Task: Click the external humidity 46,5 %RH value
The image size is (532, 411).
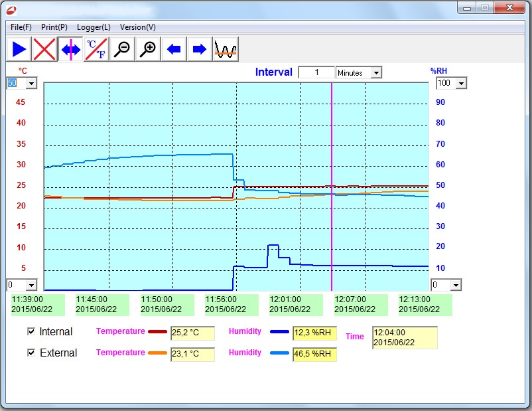Action: (314, 354)
